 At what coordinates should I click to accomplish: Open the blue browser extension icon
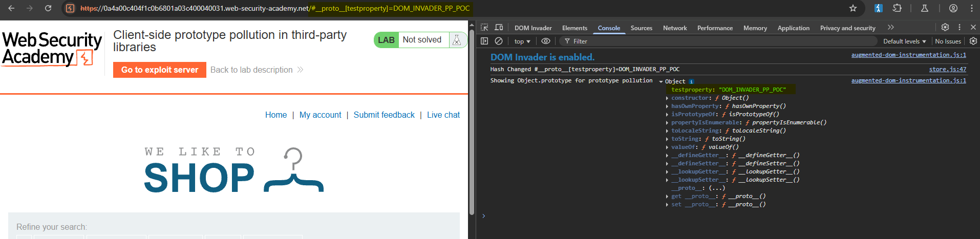point(879,8)
